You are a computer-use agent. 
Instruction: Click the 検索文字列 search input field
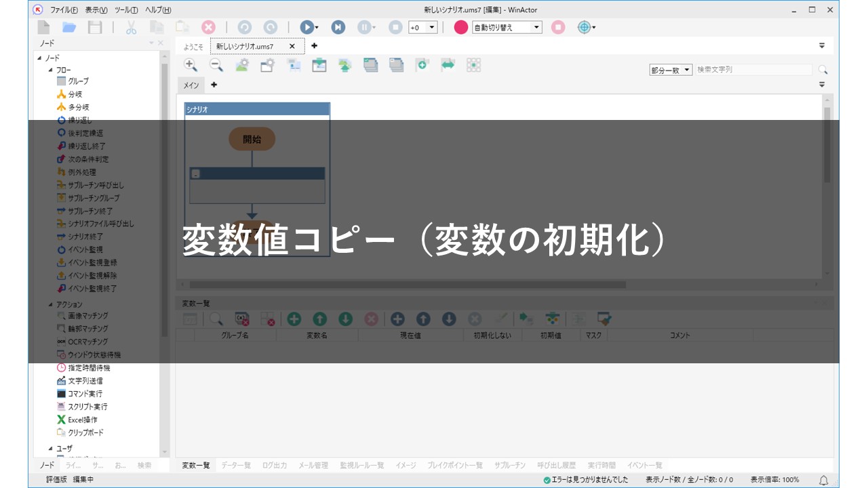coord(753,70)
